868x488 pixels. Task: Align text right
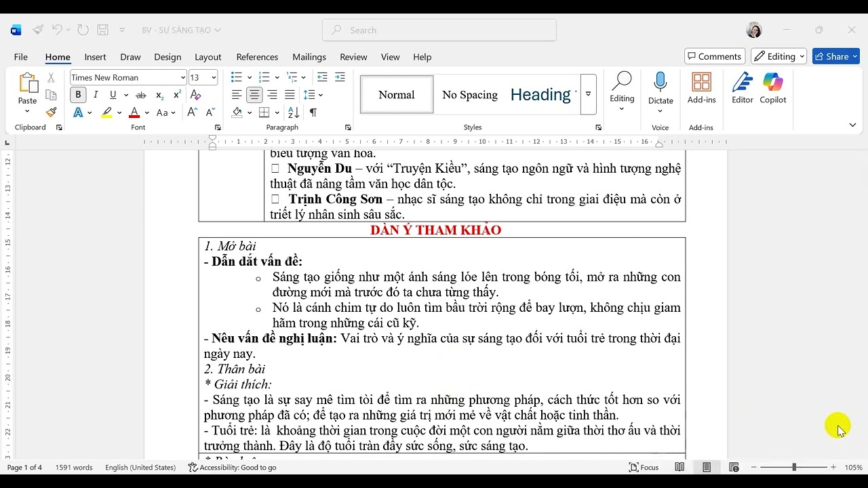coord(272,95)
